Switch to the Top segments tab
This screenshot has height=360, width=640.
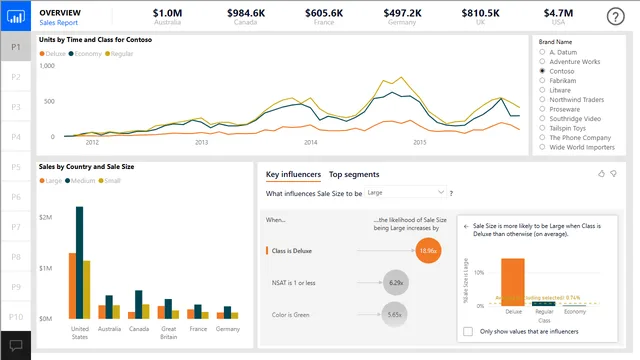(x=354, y=174)
